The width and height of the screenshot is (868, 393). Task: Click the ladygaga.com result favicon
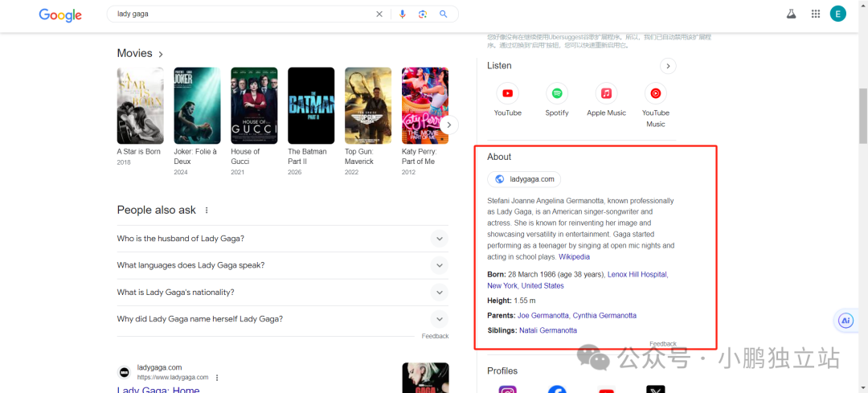click(x=124, y=372)
